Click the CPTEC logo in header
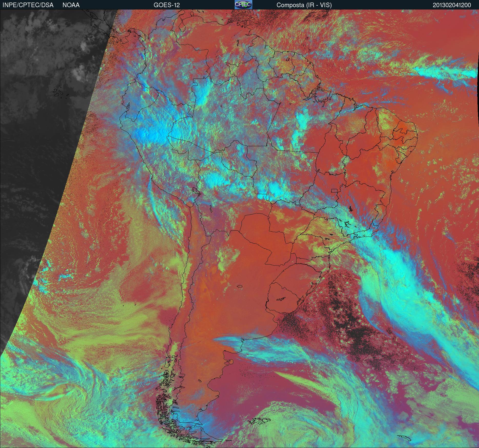 pos(243,5)
